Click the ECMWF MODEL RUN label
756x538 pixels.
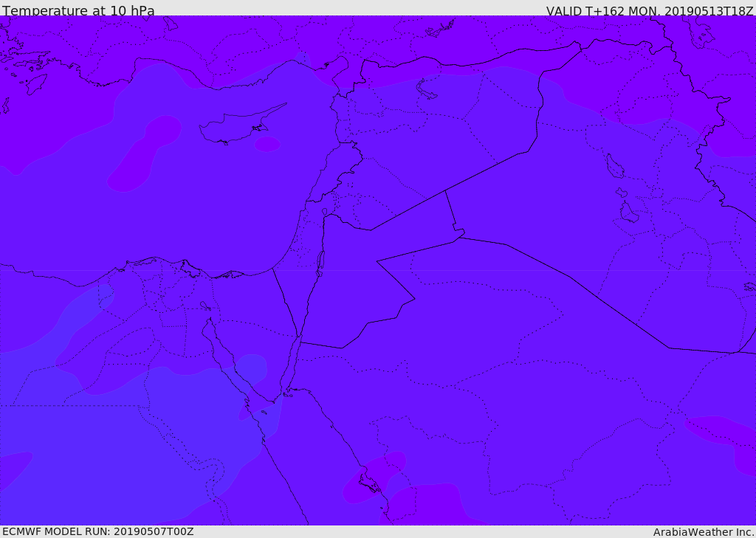coord(98,531)
